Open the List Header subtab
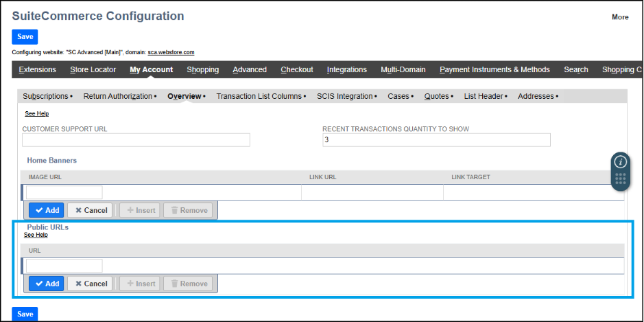The height and width of the screenshot is (322, 644). pos(484,96)
